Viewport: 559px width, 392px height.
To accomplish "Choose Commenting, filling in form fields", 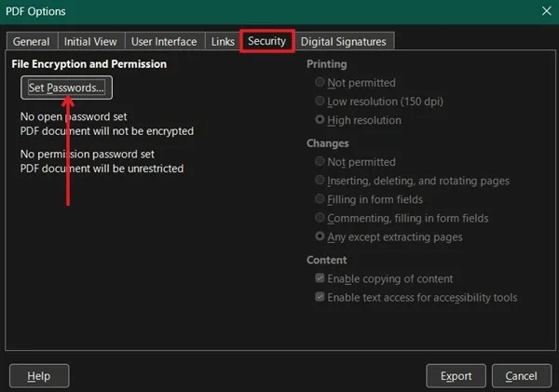I will tap(320, 218).
